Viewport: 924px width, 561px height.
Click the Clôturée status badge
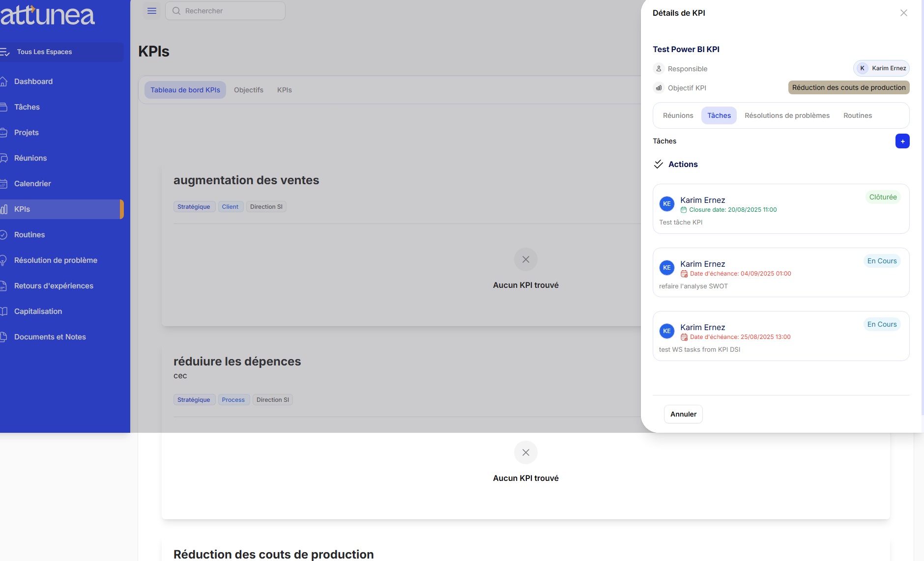[x=881, y=196]
